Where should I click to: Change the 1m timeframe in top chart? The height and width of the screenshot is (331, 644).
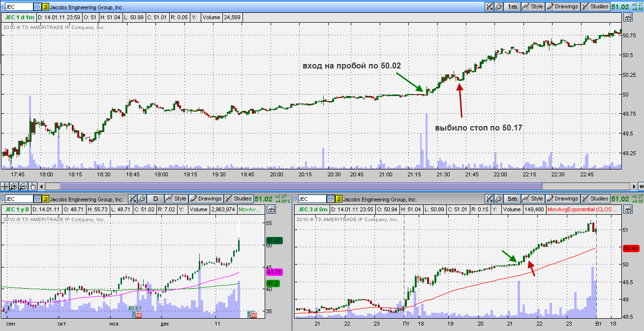512,7
